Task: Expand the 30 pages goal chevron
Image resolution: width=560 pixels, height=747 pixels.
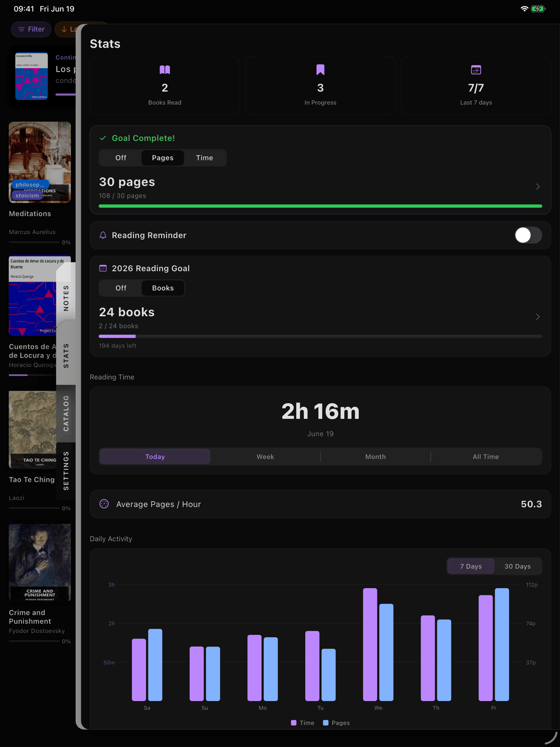Action: click(x=538, y=187)
